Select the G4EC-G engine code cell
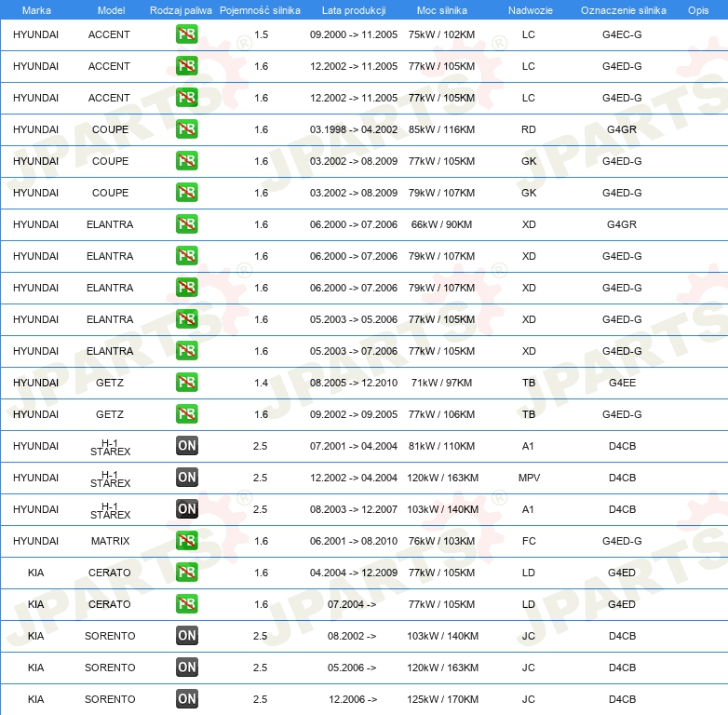 [x=622, y=34]
